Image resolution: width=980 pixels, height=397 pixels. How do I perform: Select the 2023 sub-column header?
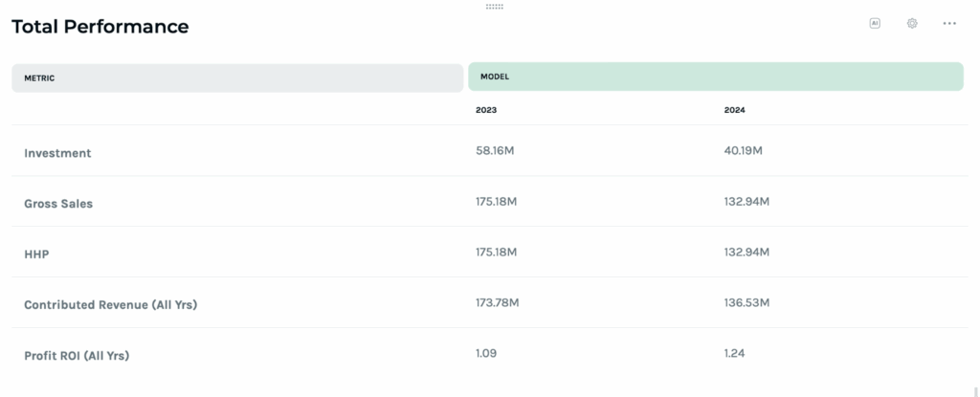[486, 110]
